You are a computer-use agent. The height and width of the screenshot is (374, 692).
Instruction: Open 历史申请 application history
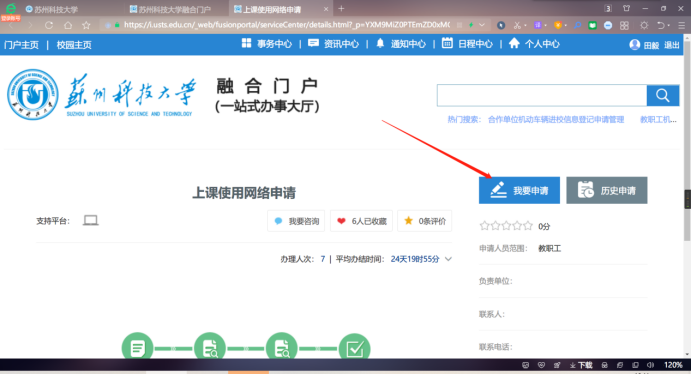point(607,190)
